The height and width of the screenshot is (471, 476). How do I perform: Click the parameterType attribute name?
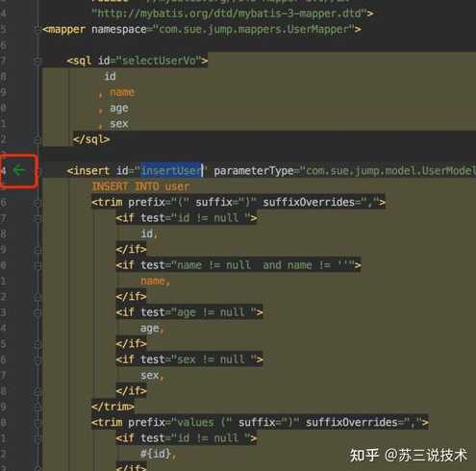[x=254, y=171]
